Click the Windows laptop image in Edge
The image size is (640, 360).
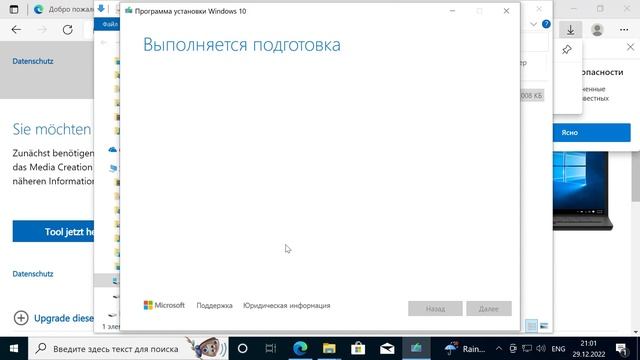tap(583, 191)
